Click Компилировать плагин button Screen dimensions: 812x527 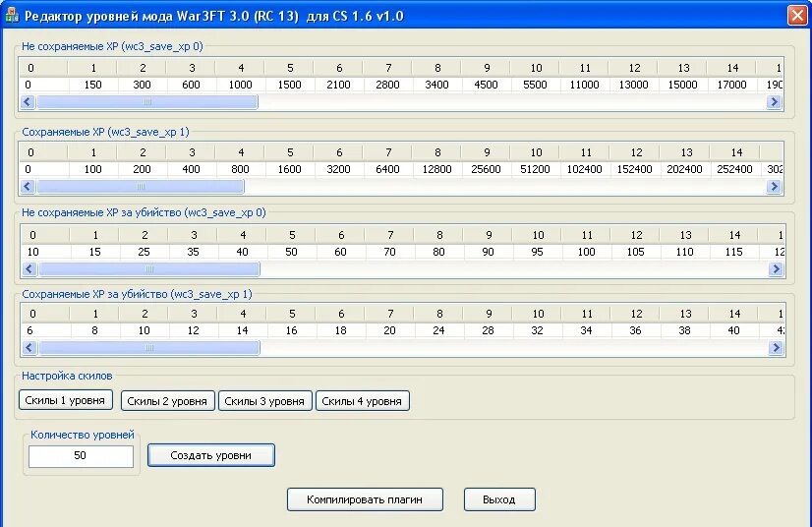365,499
